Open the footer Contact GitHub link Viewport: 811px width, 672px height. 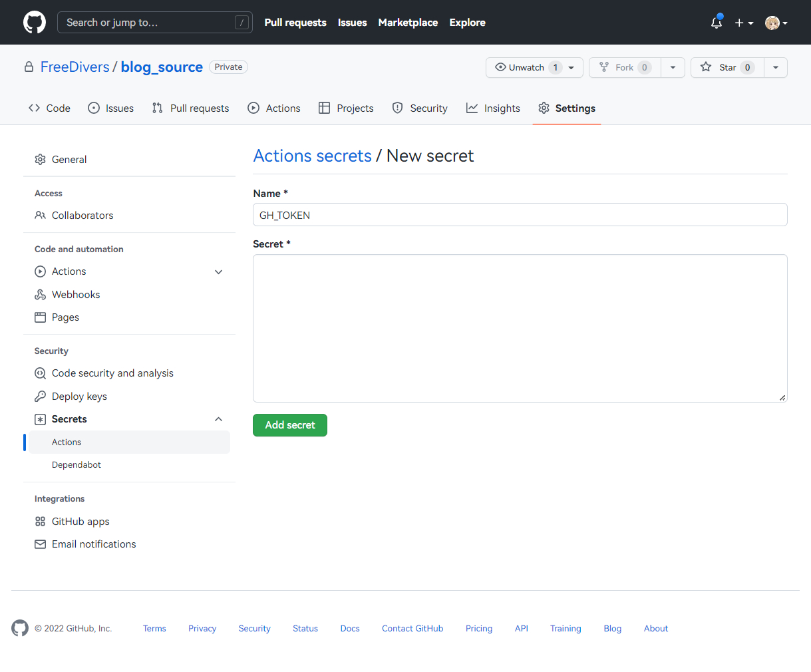point(412,629)
